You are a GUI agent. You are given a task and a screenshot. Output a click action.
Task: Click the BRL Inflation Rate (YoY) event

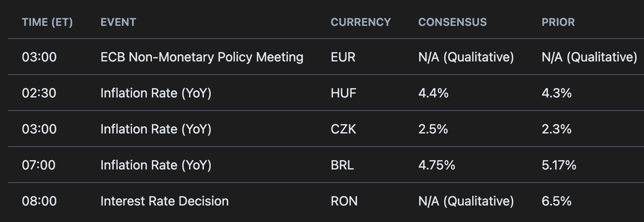[156, 165]
